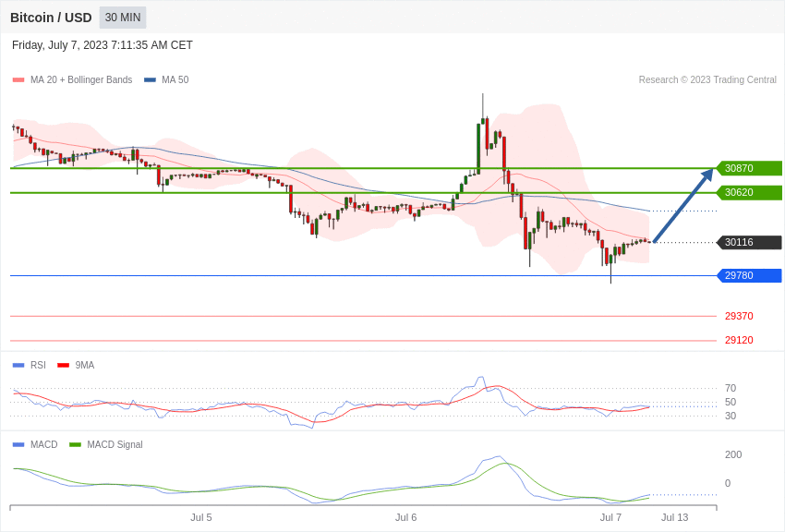
Task: Click the RSI 70 level label
Action: click(x=731, y=388)
